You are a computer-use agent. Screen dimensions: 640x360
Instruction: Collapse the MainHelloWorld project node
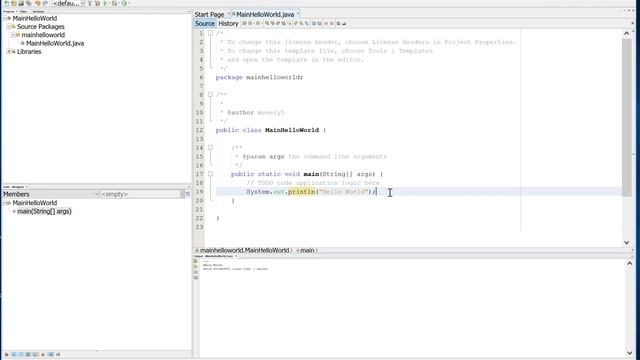4,18
